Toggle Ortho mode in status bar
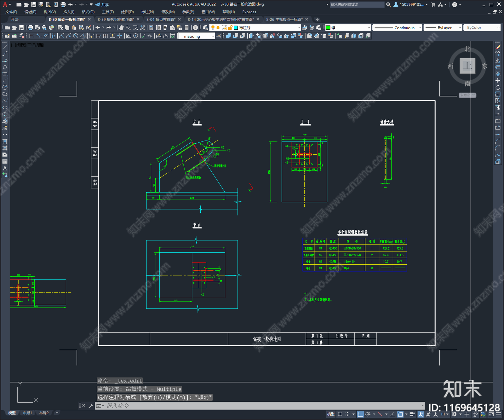This screenshot has height=420, width=504. tap(360, 414)
